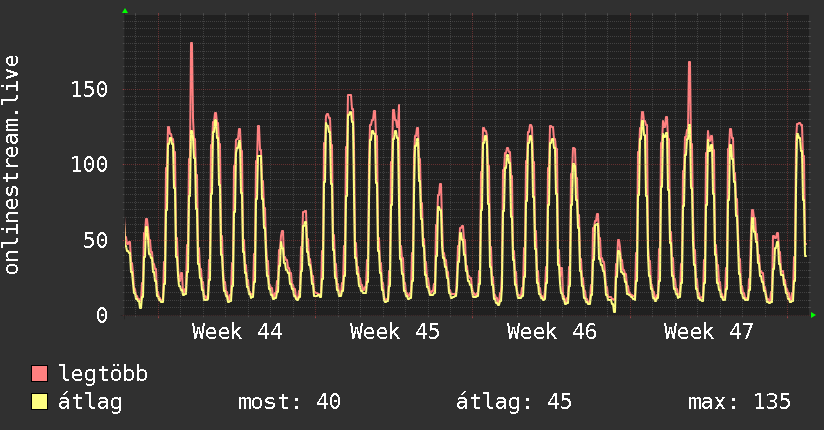
Task: Click the Week 44 axis label
Action: point(237,332)
